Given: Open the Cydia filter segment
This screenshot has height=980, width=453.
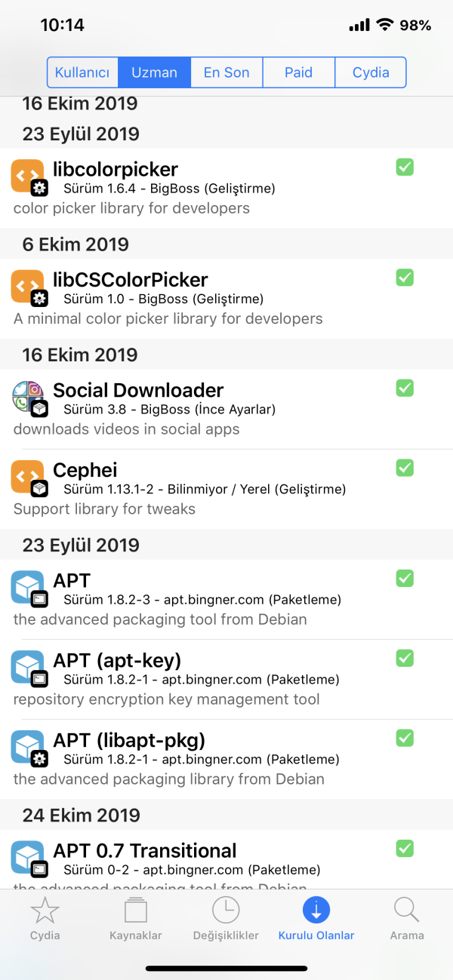Looking at the screenshot, I should (371, 73).
